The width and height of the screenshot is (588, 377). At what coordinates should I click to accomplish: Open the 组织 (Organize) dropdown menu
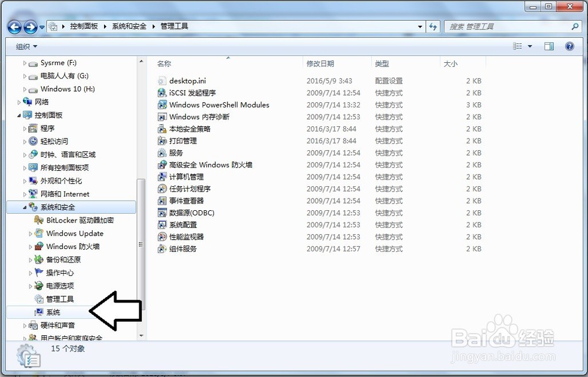[x=25, y=46]
